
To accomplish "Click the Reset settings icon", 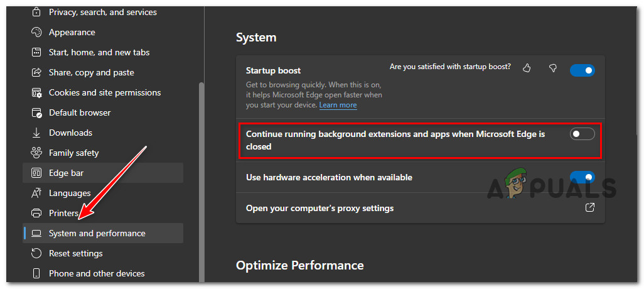I will 36,253.
